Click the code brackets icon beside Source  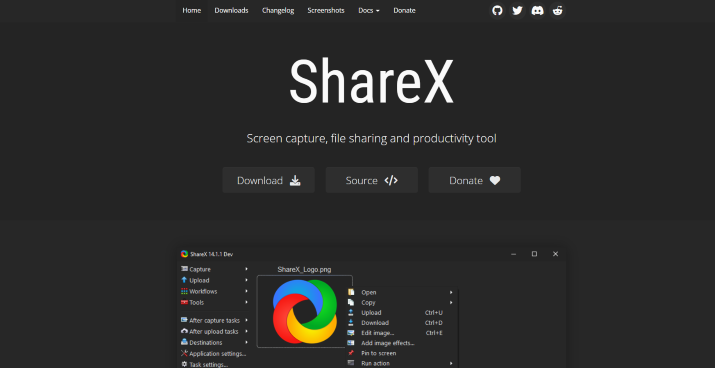391,181
